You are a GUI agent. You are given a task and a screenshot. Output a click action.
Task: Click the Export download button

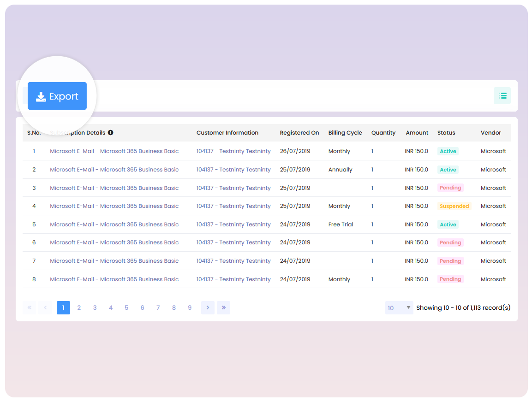(57, 96)
